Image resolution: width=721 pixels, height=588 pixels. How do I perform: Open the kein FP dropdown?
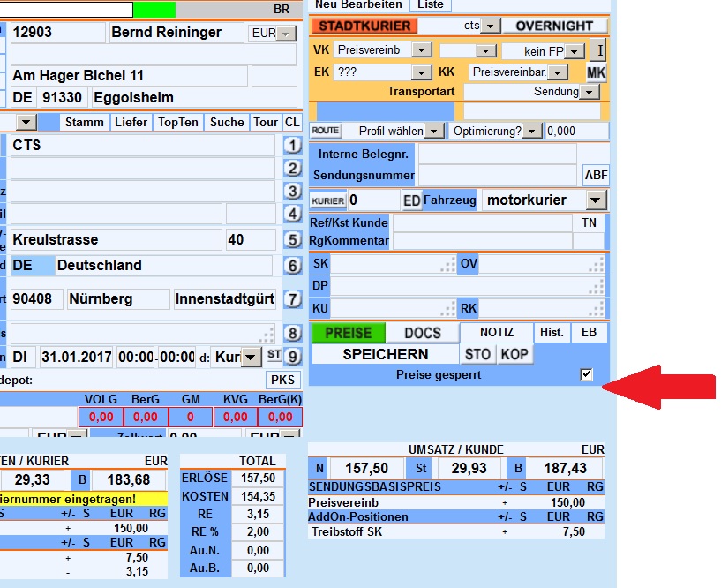pos(575,51)
